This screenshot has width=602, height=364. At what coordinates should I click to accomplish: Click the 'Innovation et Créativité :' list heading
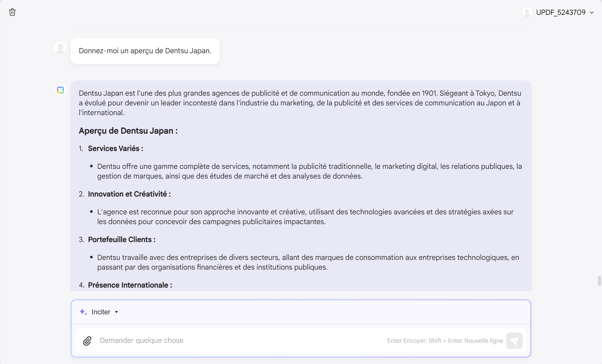pyautogui.click(x=130, y=194)
